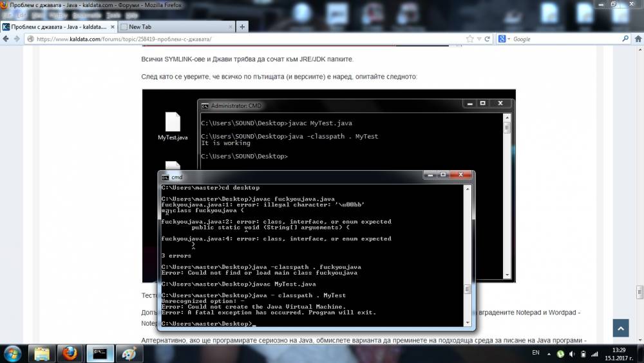Click 'illegal character' error line in cmd
The height and width of the screenshot is (363, 644).
[x=263, y=205]
